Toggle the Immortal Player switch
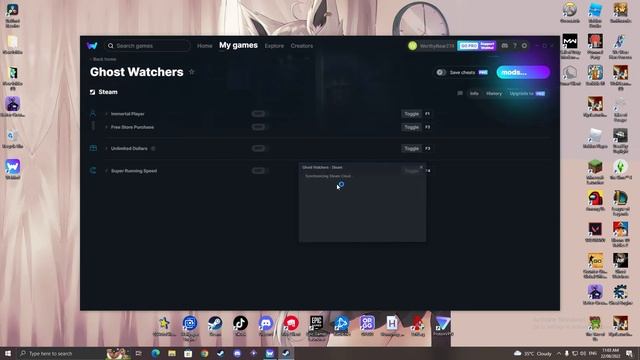The width and height of the screenshot is (640, 360). tap(258, 114)
